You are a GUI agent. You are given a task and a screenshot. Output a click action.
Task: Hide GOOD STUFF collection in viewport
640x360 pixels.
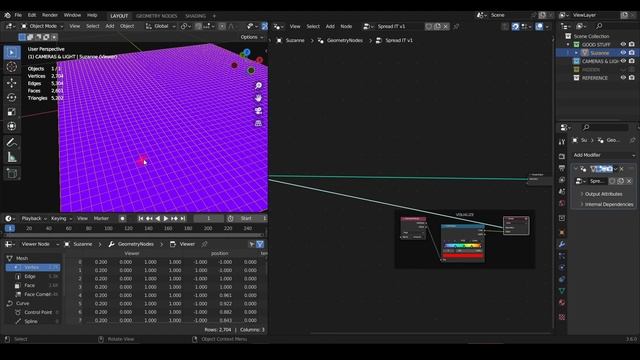[x=623, y=44]
